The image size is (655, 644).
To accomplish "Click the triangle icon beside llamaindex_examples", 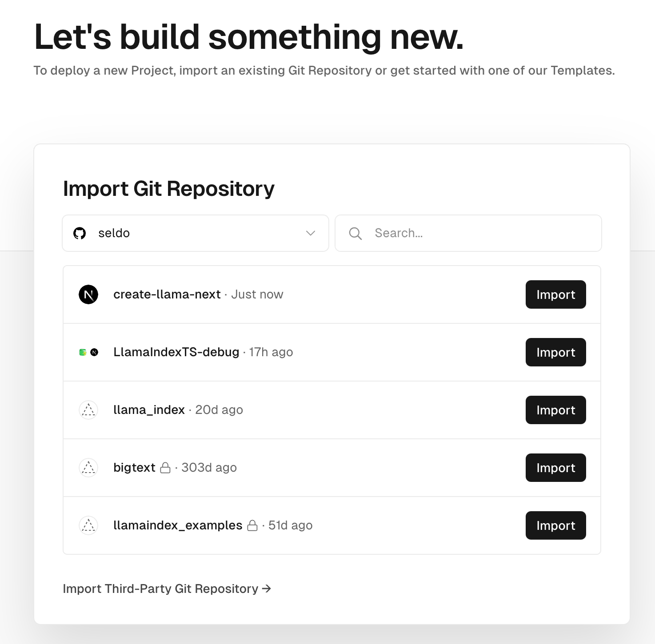I will click(x=88, y=525).
